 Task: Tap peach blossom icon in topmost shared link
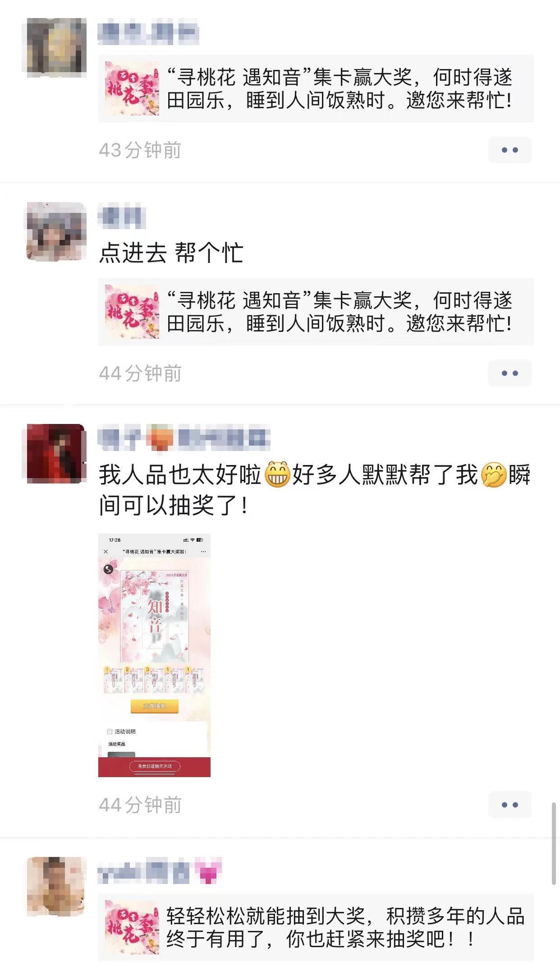[132, 88]
